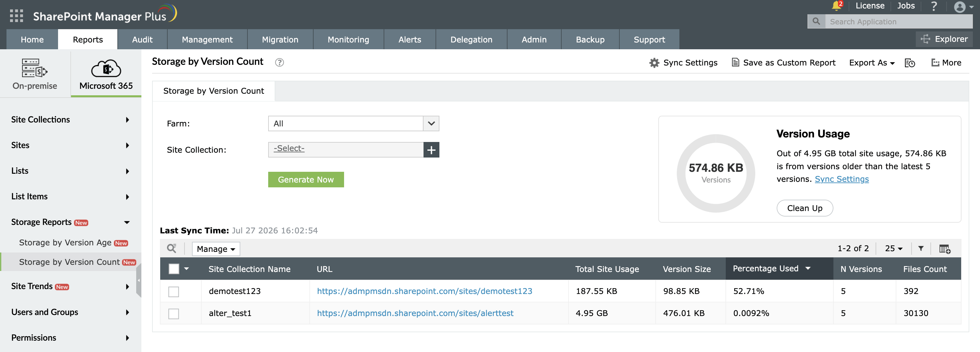This screenshot has height=352, width=980.
Task: Open Delegation tab
Action: click(x=472, y=40)
